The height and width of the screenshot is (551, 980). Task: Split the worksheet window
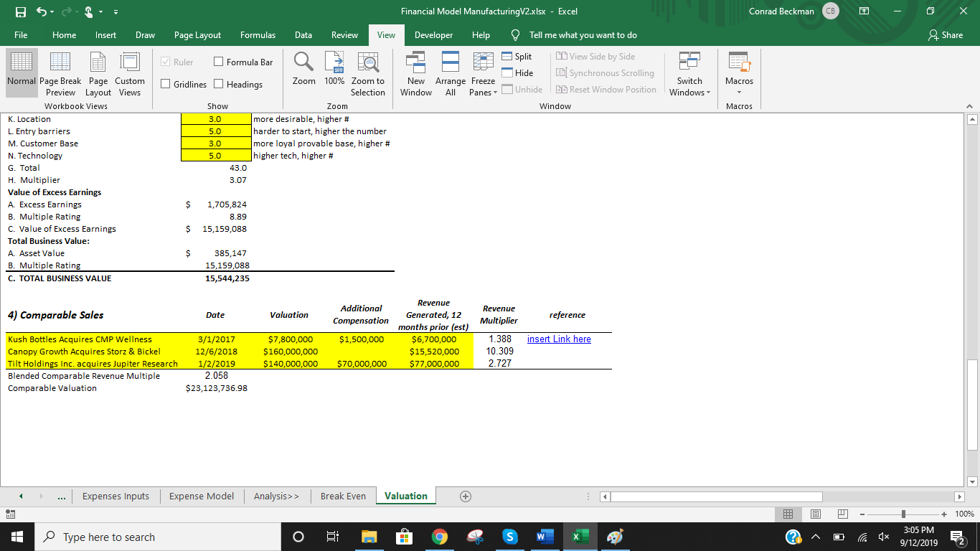coord(517,56)
